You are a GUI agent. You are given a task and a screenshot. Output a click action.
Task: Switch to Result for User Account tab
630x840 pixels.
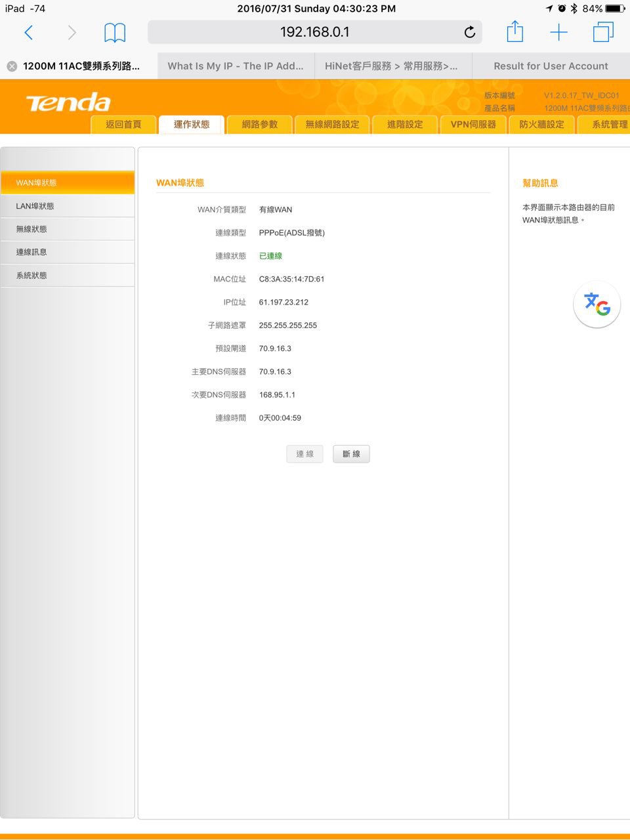551,66
